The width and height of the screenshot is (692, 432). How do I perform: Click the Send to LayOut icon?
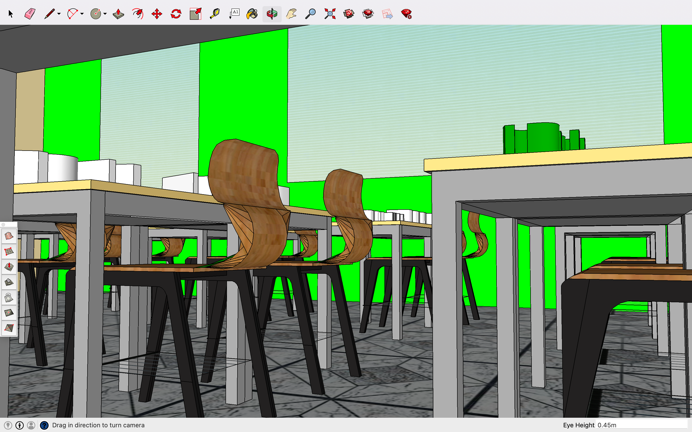tap(387, 14)
